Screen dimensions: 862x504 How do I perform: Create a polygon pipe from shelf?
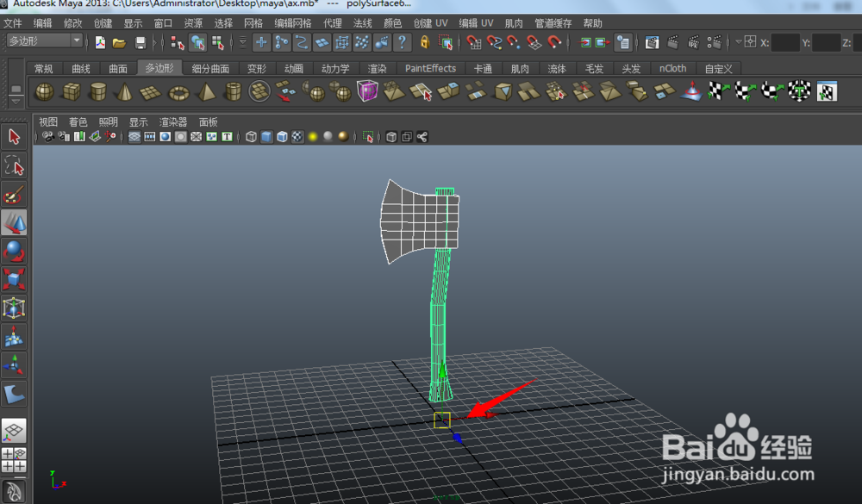point(233,91)
